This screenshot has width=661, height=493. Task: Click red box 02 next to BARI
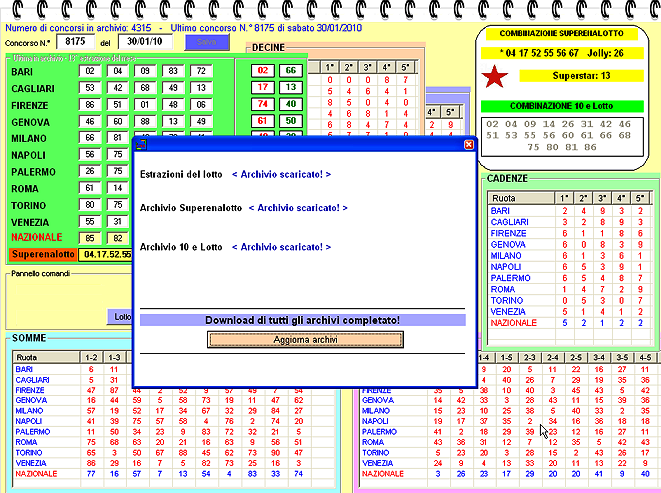click(263, 70)
